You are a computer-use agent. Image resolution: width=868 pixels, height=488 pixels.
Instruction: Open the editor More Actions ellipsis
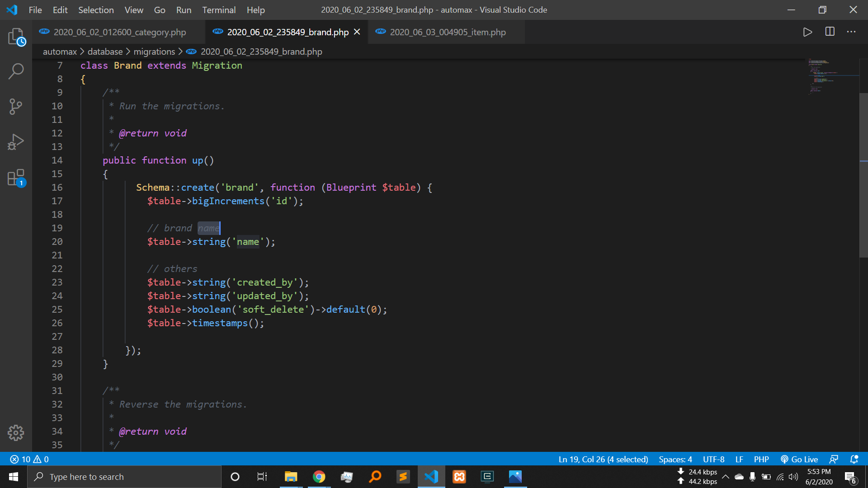851,32
